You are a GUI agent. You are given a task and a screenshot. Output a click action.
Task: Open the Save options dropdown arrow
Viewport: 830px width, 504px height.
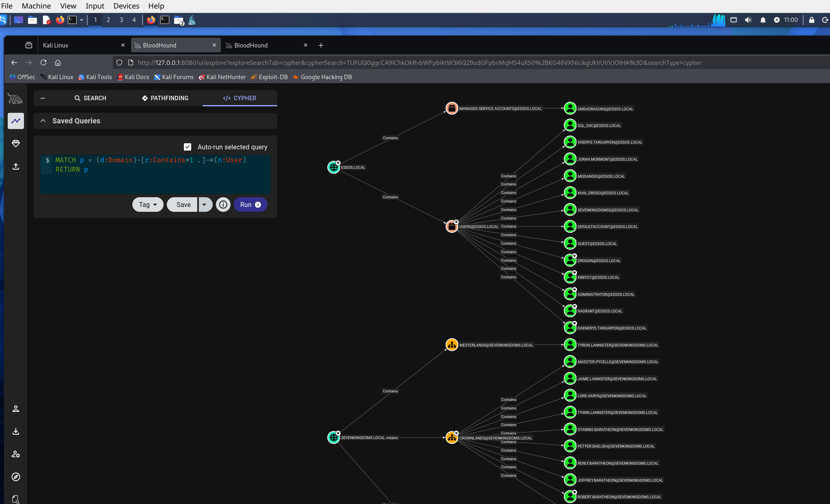tap(205, 205)
